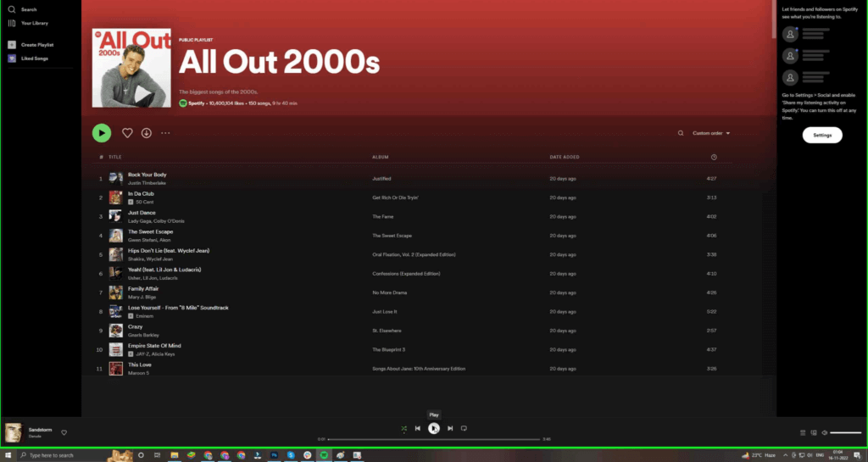The width and height of the screenshot is (868, 462).
Task: Select the Just Dance track title
Action: (x=142, y=213)
